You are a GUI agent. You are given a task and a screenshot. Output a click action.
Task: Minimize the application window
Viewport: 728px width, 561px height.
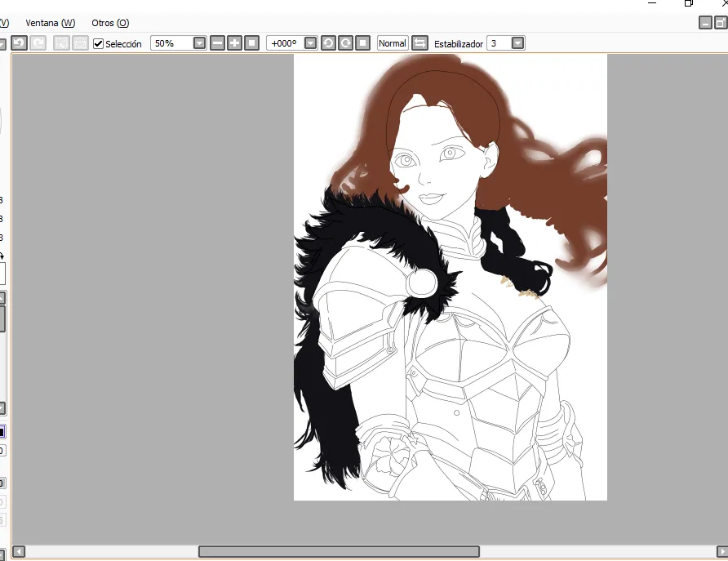pos(652,2)
